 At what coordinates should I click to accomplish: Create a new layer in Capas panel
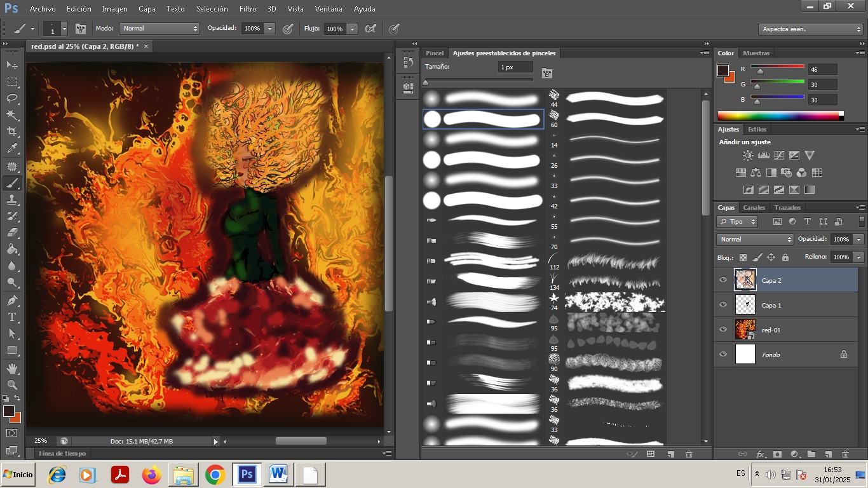click(x=828, y=454)
